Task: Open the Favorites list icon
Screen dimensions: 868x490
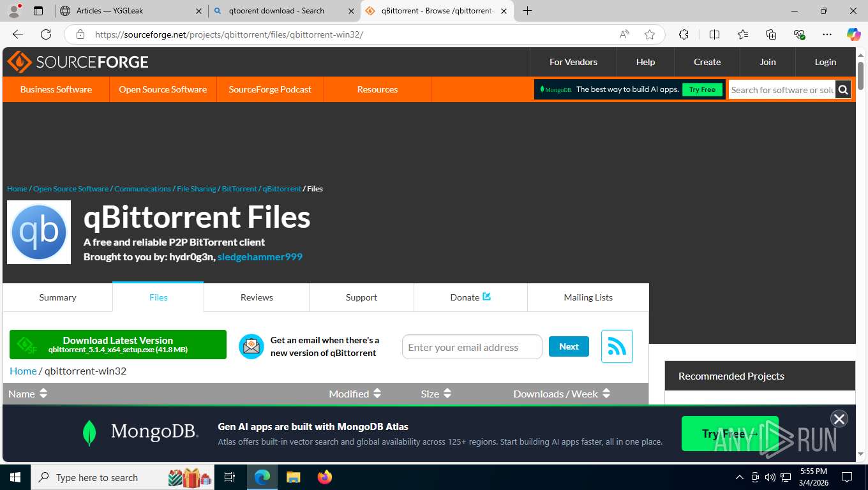Action: pos(743,34)
